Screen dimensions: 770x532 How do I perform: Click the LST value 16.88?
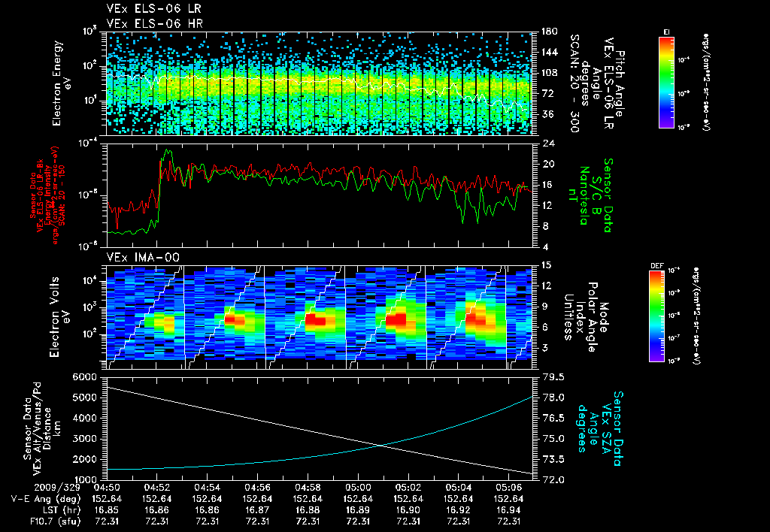pyautogui.click(x=308, y=510)
